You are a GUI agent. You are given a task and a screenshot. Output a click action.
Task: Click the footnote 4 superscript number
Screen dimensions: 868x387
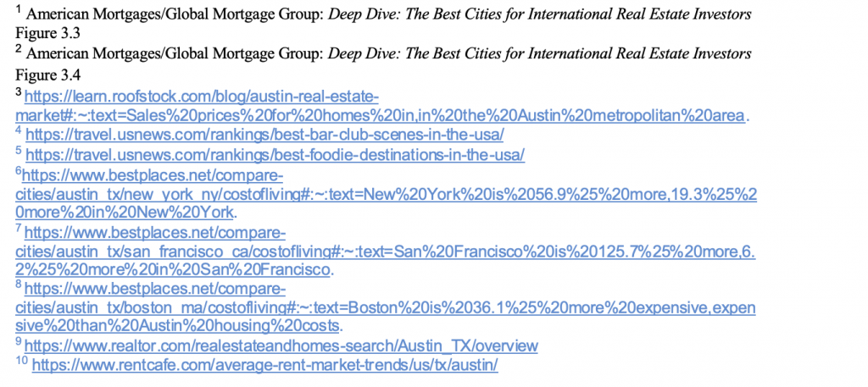coord(19,131)
